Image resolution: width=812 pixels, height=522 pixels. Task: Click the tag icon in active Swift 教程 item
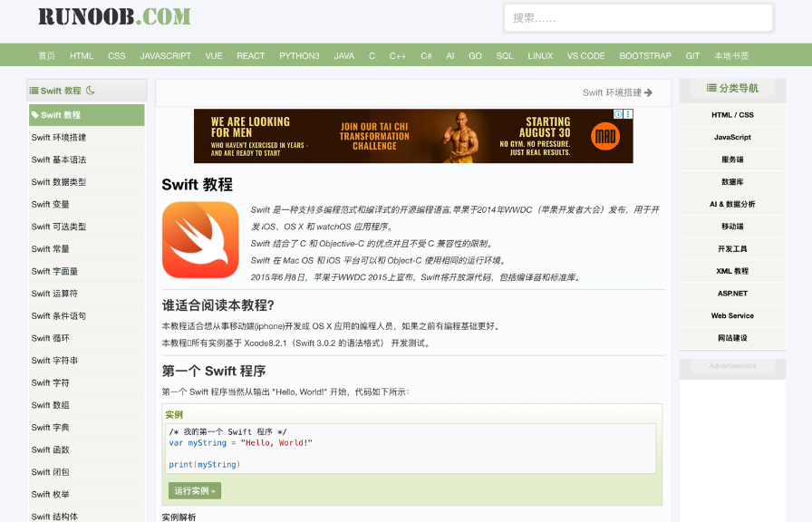click(34, 115)
